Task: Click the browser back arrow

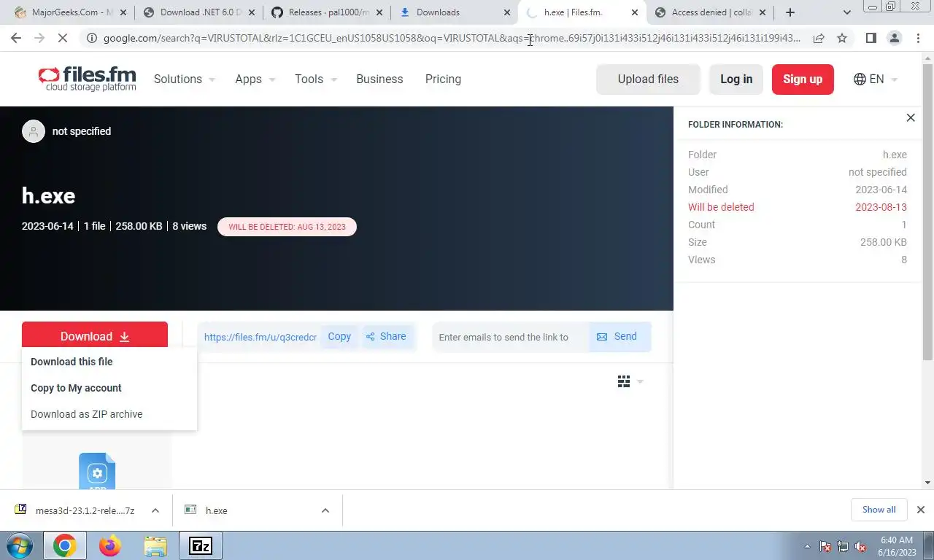Action: 16,39
